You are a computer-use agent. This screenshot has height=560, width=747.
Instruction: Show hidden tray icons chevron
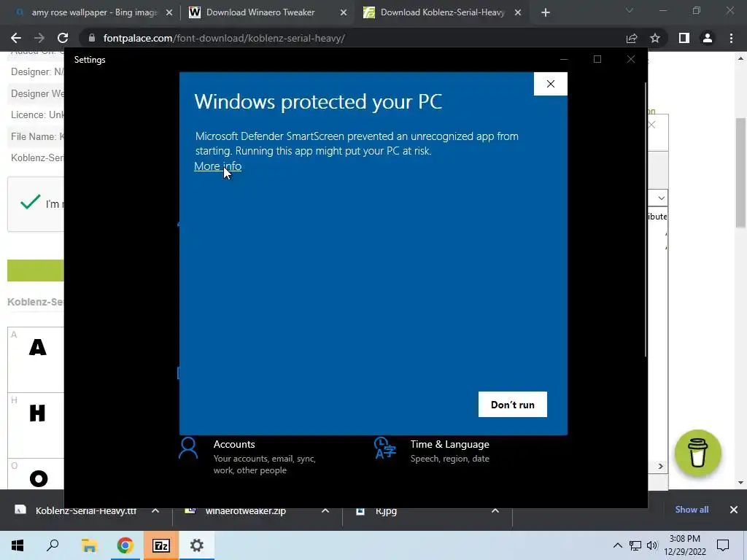coord(617,545)
